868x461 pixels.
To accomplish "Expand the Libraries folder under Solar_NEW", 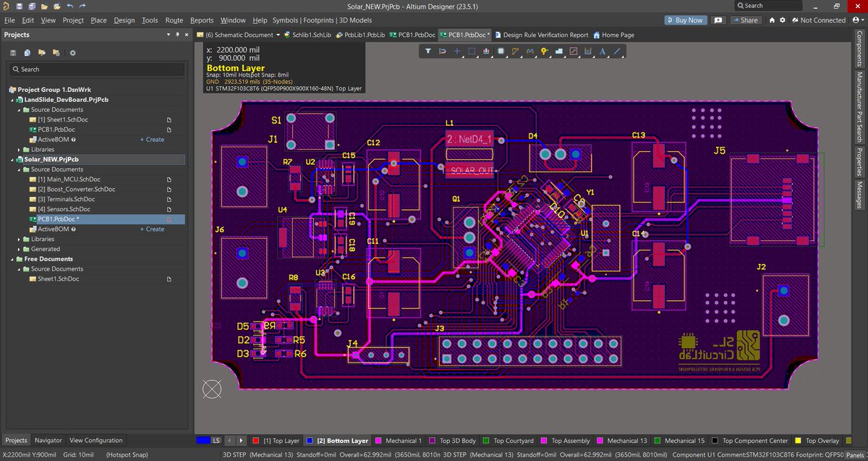I will (x=17, y=239).
